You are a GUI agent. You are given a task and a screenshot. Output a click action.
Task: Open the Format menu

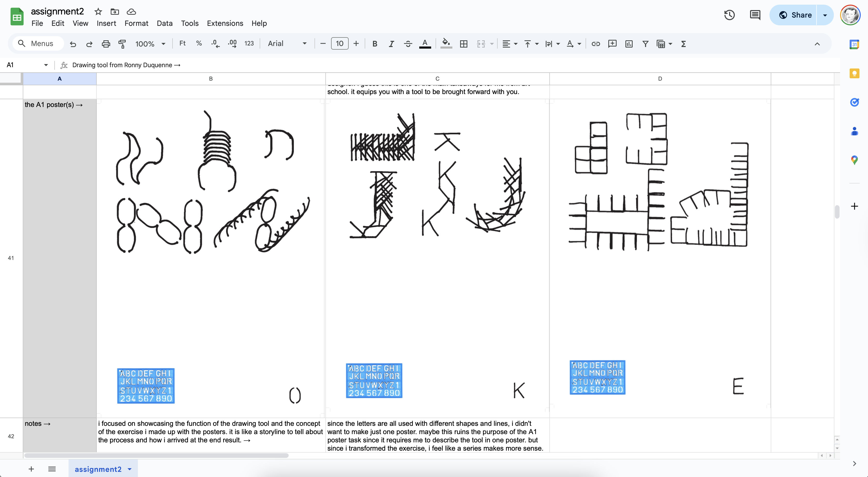[x=136, y=23]
